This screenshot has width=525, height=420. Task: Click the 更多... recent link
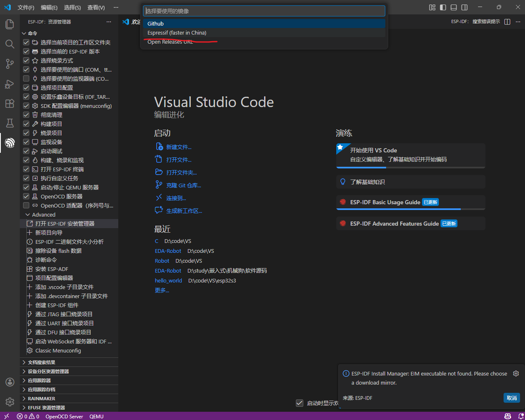point(162,290)
